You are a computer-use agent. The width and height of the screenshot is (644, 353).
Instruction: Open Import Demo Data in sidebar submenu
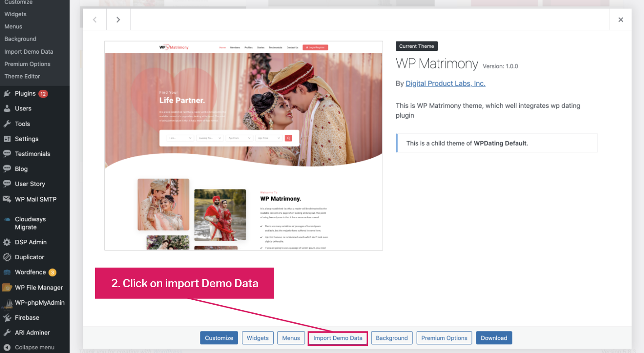coord(29,52)
